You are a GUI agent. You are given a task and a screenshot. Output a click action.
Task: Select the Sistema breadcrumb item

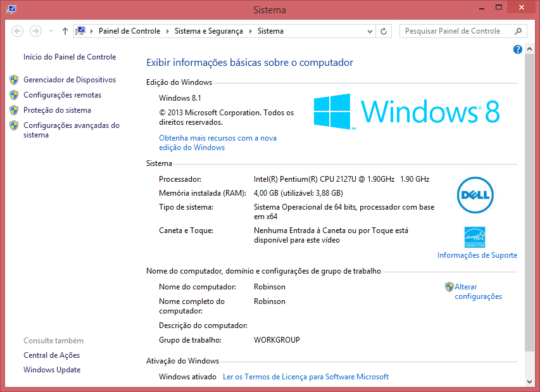click(270, 31)
